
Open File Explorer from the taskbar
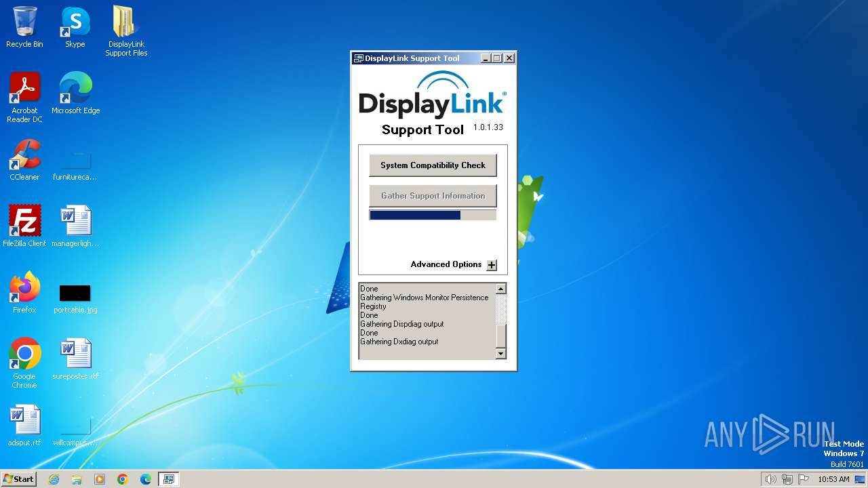point(77,479)
